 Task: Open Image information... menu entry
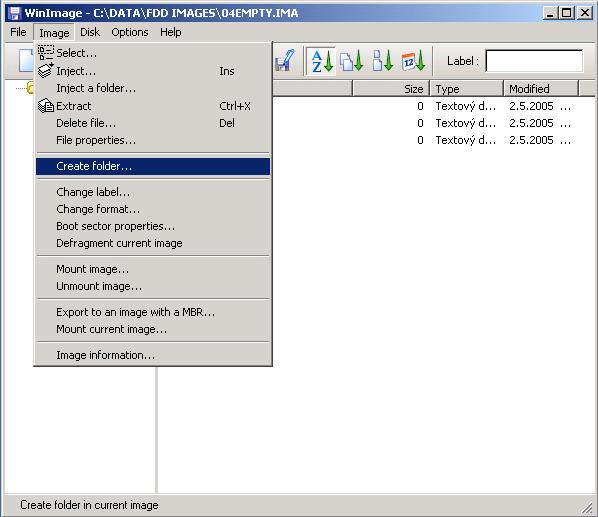point(153,356)
